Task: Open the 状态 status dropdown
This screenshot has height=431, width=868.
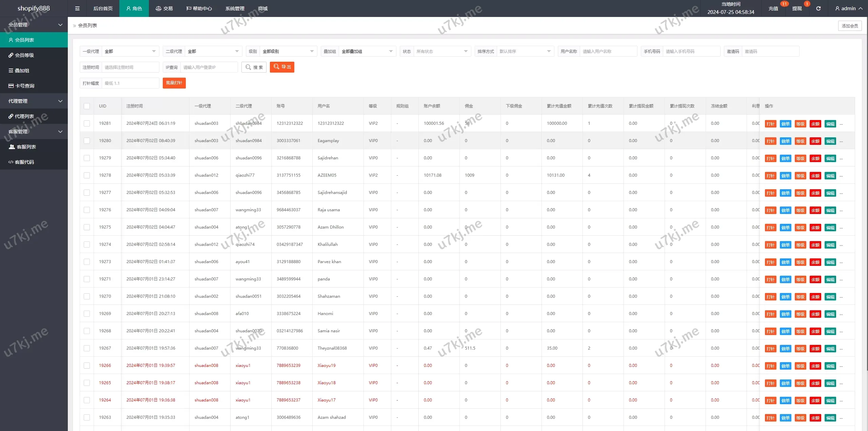Action: (442, 52)
